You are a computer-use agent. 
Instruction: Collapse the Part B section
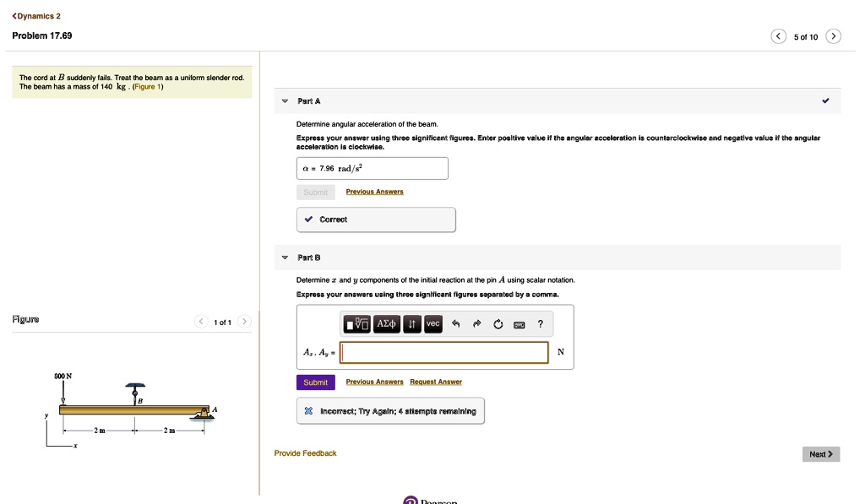point(286,257)
